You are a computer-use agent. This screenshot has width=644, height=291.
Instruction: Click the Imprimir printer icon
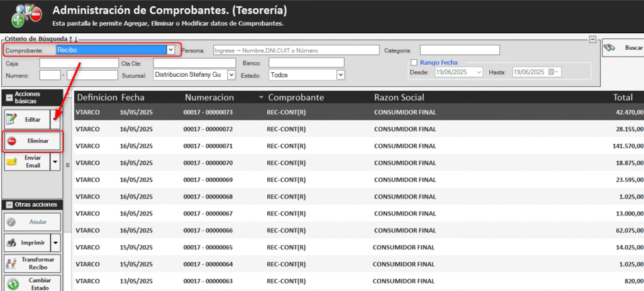tap(13, 242)
